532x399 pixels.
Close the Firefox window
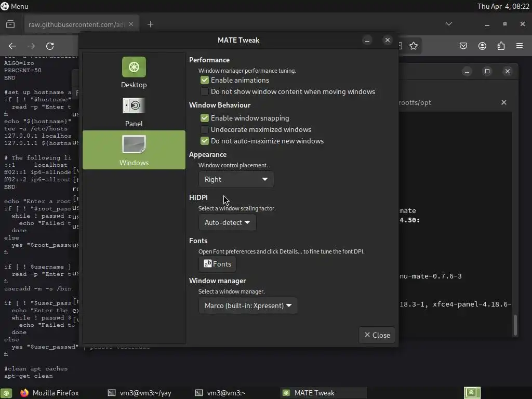pyautogui.click(x=523, y=24)
